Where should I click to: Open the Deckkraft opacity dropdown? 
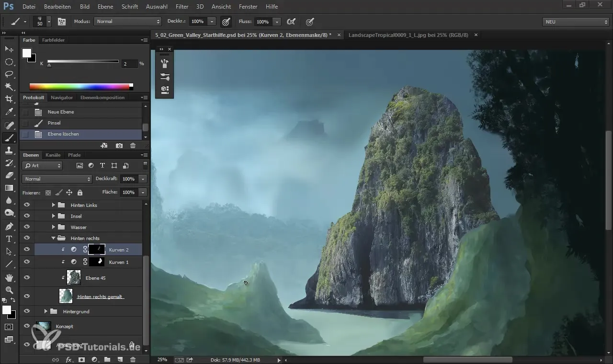(x=143, y=179)
